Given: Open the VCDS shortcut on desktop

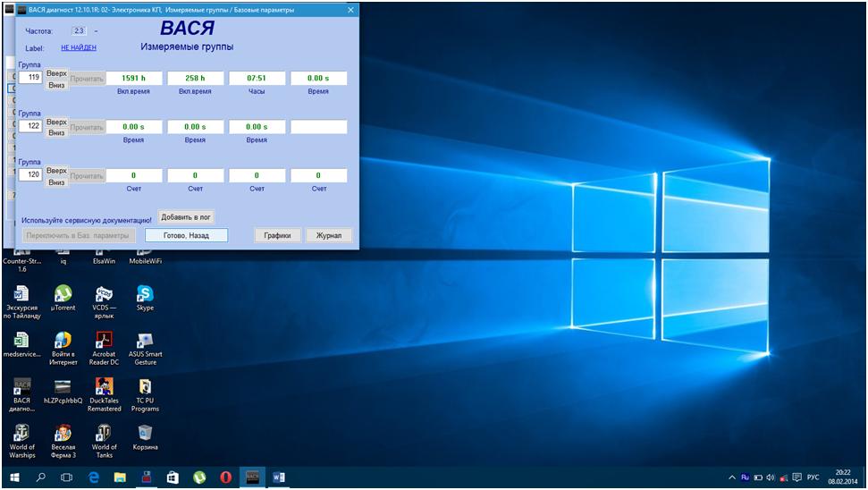Looking at the screenshot, I should click(x=104, y=294).
